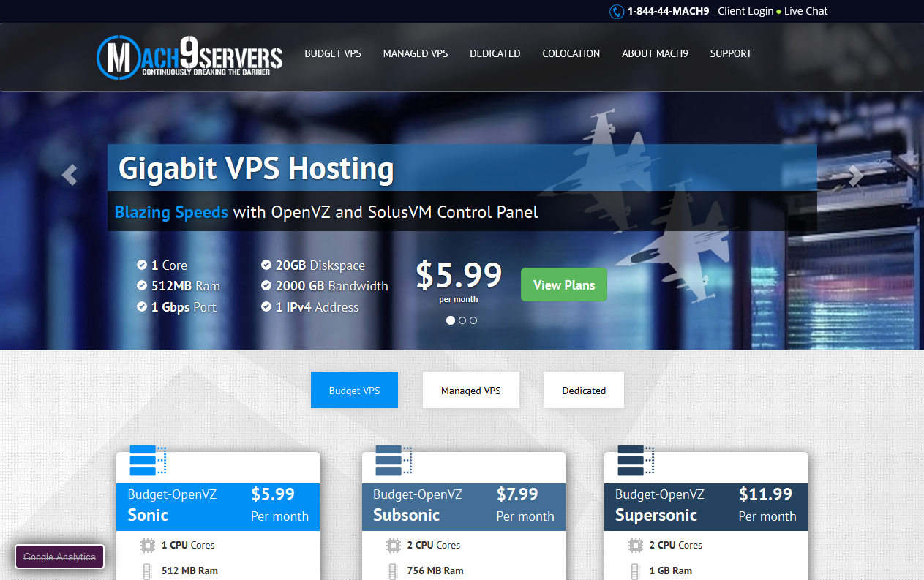Click RAM icon next to 756 MB Ram
The image size is (924, 580).
point(394,571)
